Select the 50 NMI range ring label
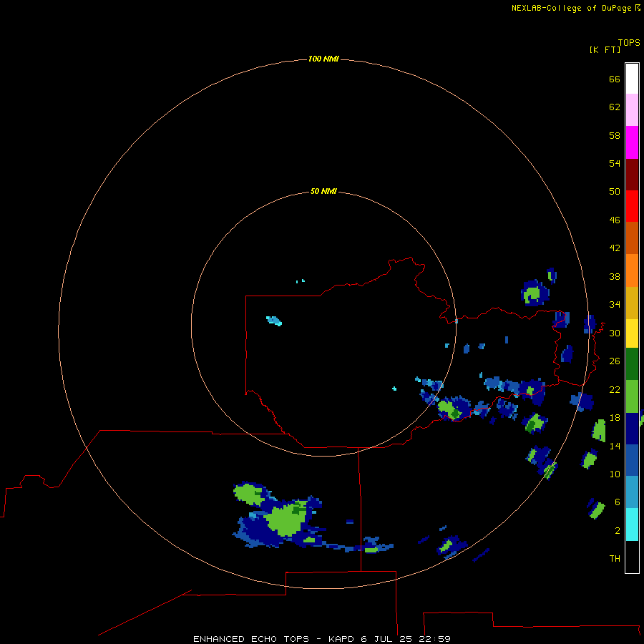The image size is (644, 644). click(323, 191)
